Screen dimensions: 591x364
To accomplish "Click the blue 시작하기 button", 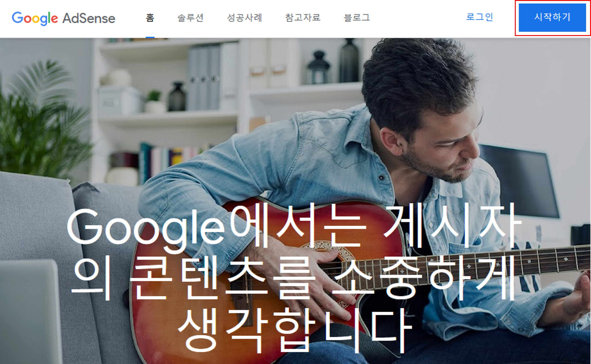I will [x=552, y=17].
